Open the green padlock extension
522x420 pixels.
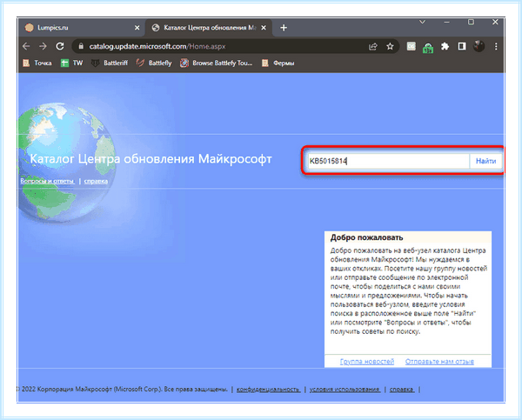point(428,48)
